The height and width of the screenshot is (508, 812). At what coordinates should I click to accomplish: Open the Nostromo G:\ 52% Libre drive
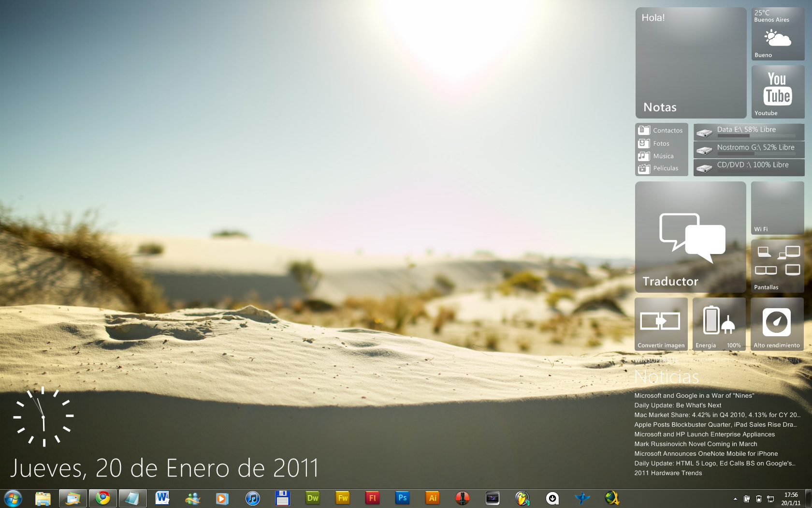point(749,150)
